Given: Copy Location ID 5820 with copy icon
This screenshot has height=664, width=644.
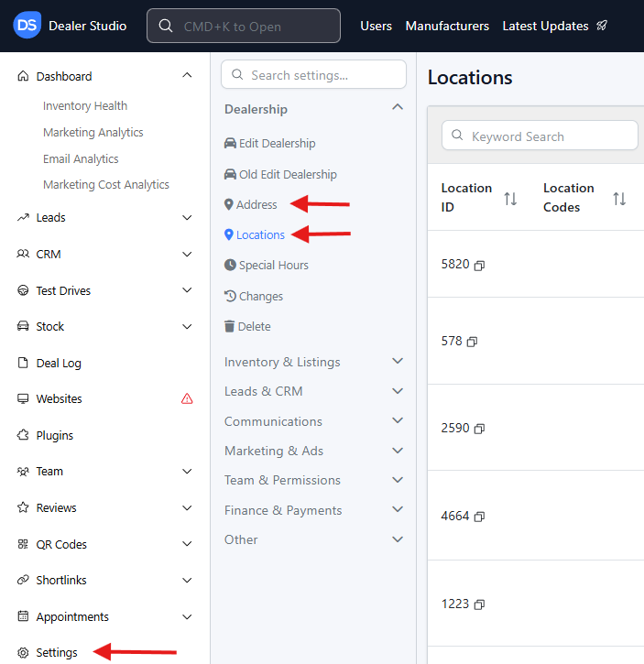Looking at the screenshot, I should click(x=479, y=265).
